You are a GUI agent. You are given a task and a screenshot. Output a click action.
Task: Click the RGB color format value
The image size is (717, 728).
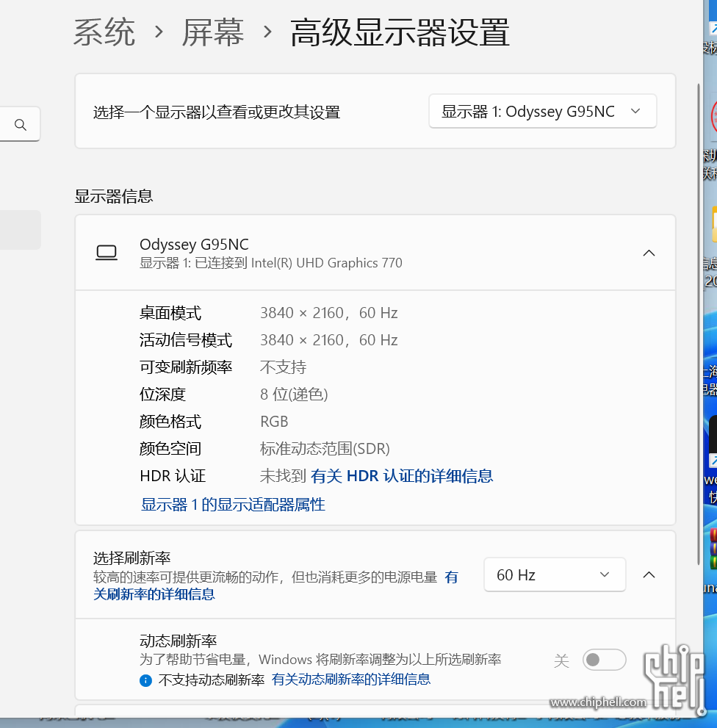[x=274, y=422]
